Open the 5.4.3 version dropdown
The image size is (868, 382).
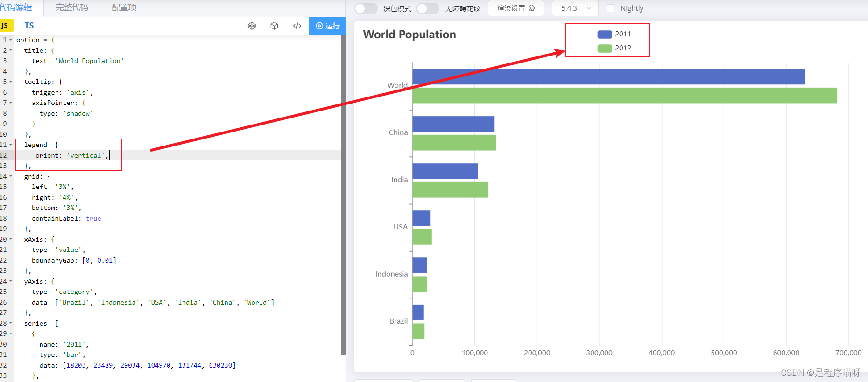[575, 8]
